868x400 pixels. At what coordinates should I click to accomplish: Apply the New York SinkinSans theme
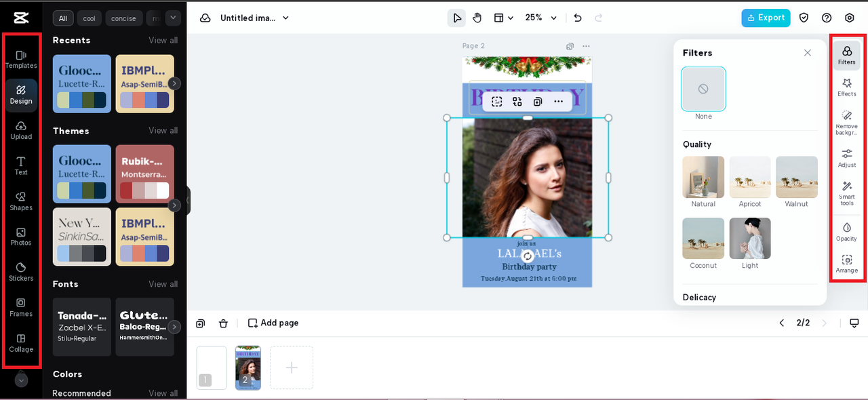82,237
